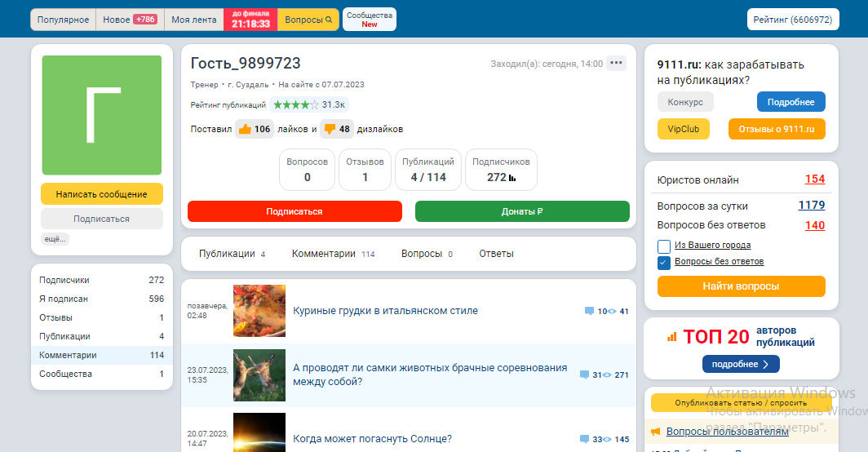This screenshot has width=868, height=452.
Task: Click comment bubble icon on the Sun post
Action: pyautogui.click(x=584, y=439)
